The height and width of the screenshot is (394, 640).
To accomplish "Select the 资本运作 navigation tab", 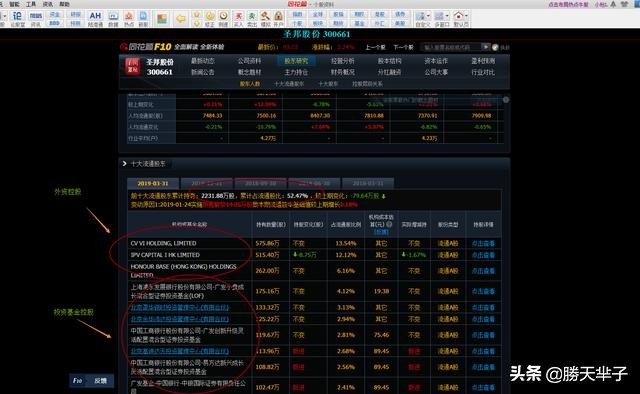I will pyautogui.click(x=436, y=61).
